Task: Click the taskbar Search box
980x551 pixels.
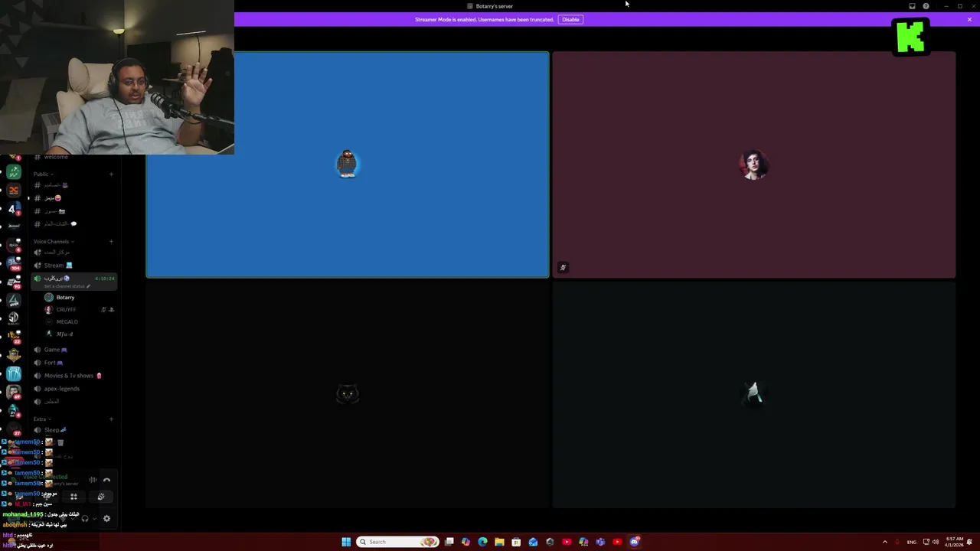Action: [398, 542]
